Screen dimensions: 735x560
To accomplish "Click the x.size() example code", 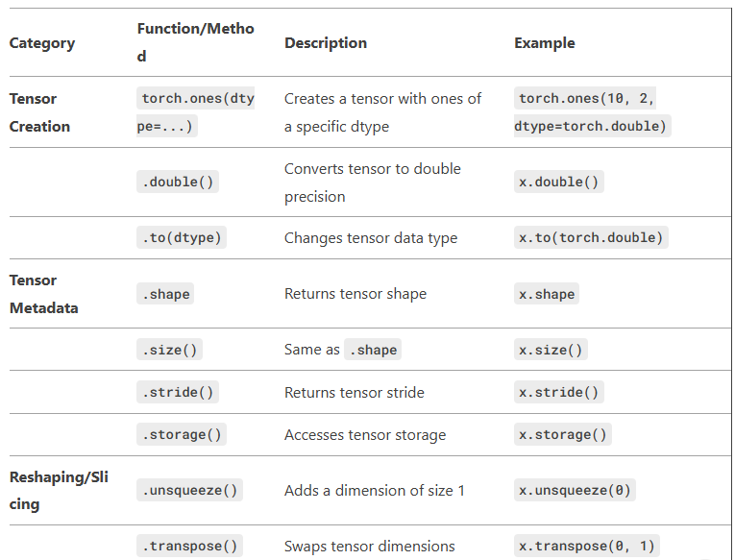I will coord(551,350).
